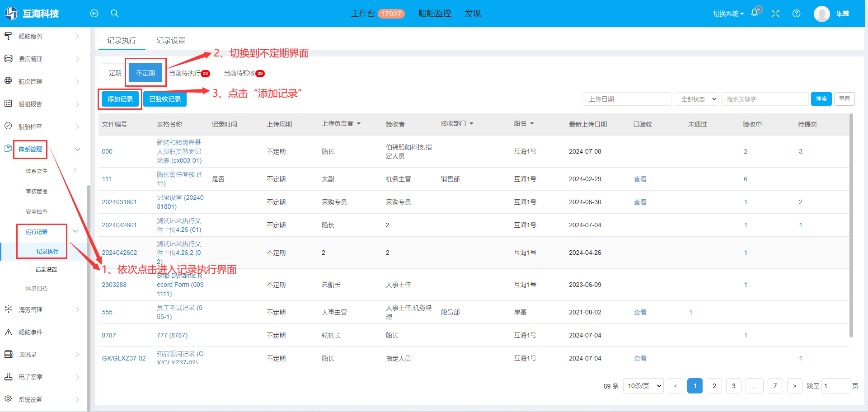Open 安全检查 in the sidebar
Screen dimensions: 868x412
tap(37, 211)
